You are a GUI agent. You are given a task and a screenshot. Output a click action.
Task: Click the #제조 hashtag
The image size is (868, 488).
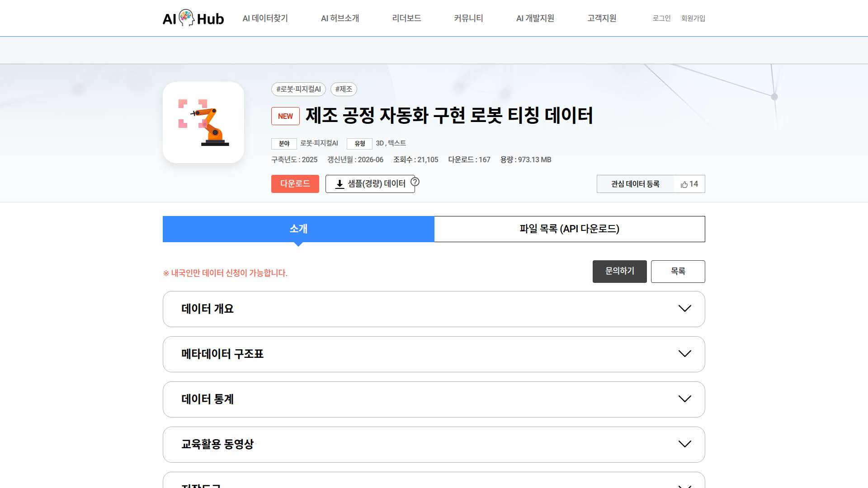[344, 89]
